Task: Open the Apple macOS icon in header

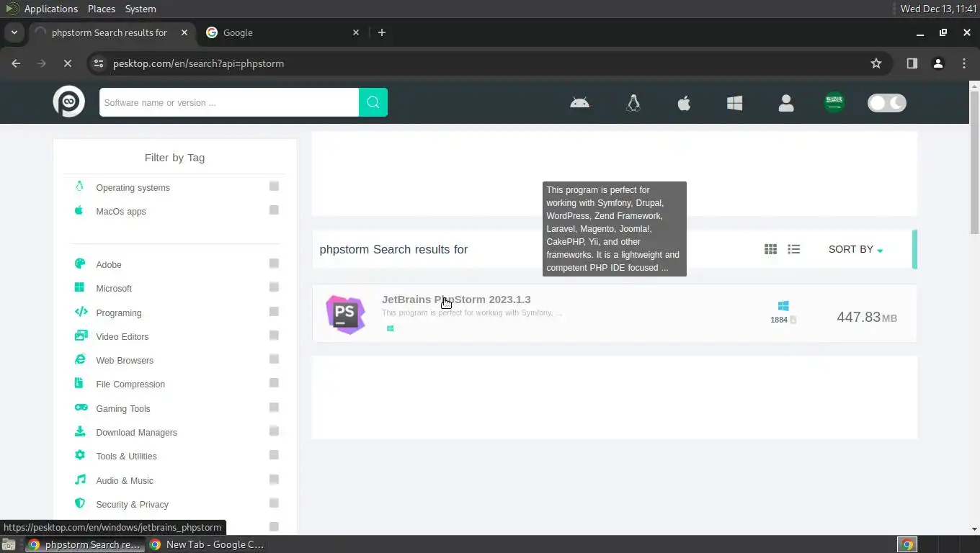Action: click(x=684, y=103)
